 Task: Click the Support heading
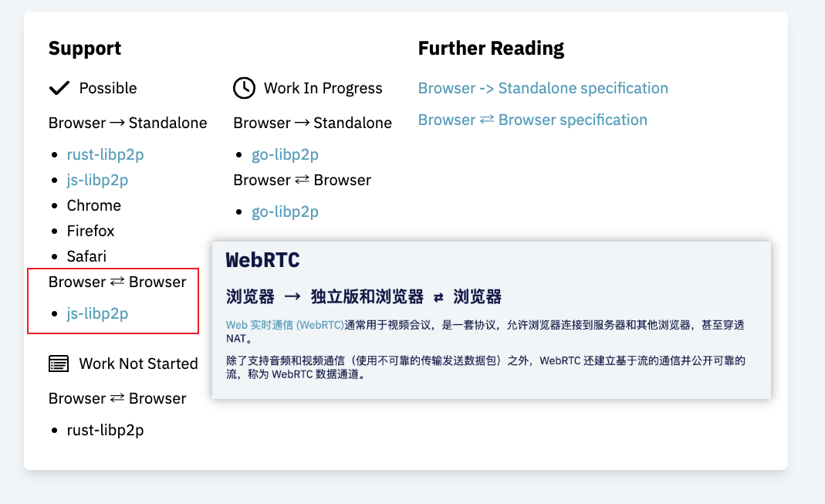pyautogui.click(x=85, y=49)
